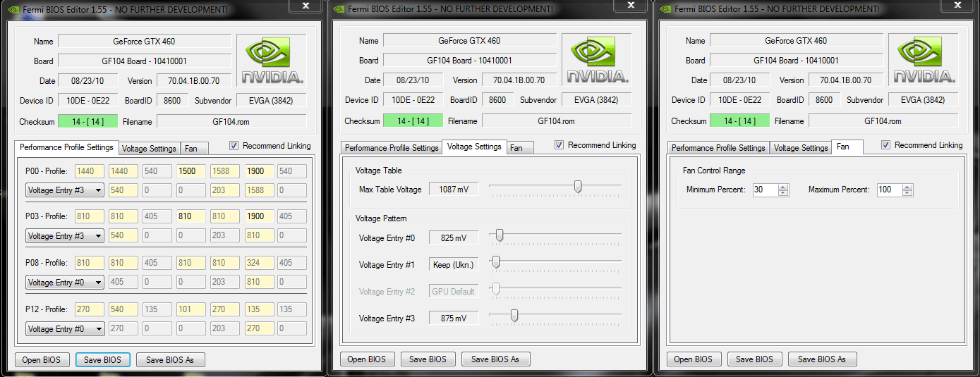
Task: Open Performance Profile Settings tab in right window
Action: pos(718,148)
